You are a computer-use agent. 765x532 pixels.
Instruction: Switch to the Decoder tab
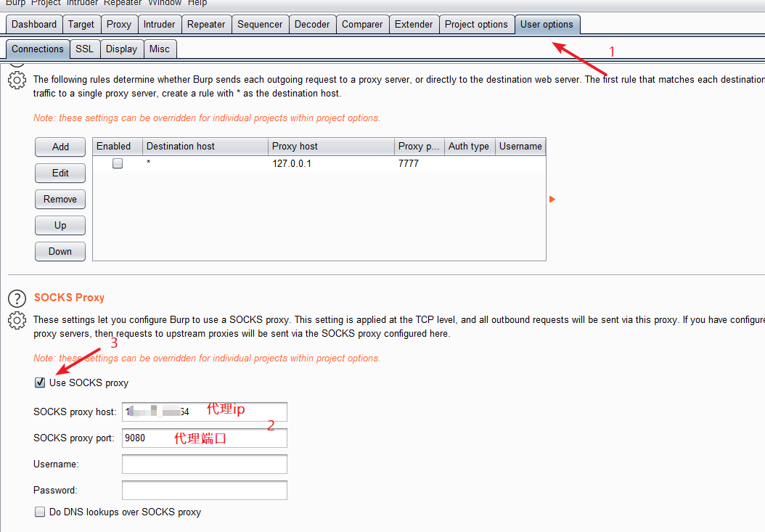tap(312, 25)
